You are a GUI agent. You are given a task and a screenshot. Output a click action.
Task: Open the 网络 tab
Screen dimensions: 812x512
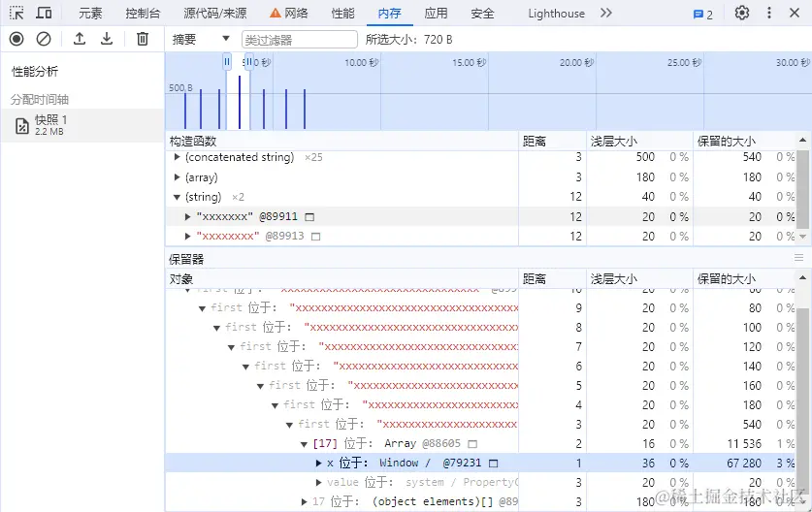click(289, 14)
